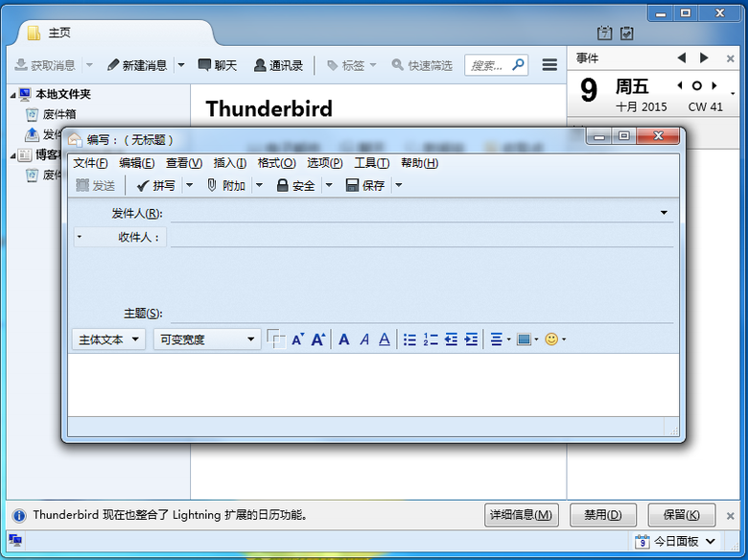This screenshot has height=560, width=748.
Task: Open the 格式 menu in compose window
Action: coord(276,163)
